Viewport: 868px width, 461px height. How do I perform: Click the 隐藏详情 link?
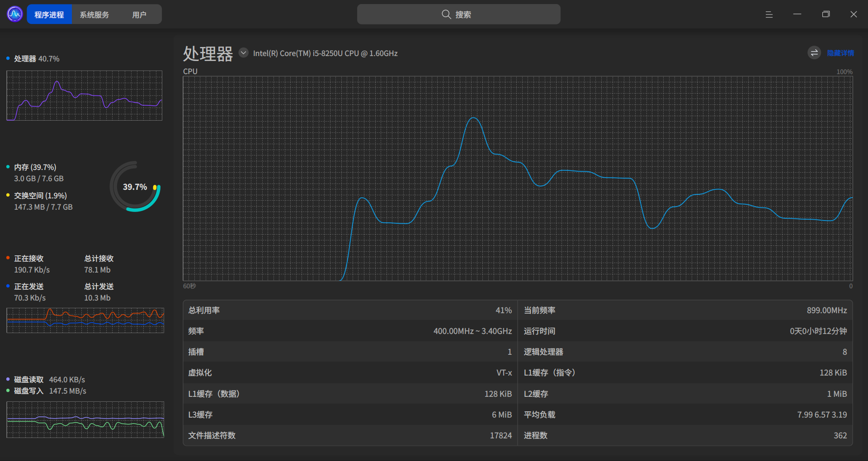pos(840,53)
